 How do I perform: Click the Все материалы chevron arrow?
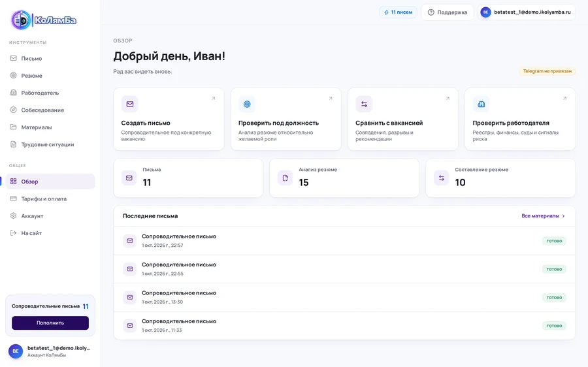[x=563, y=216]
